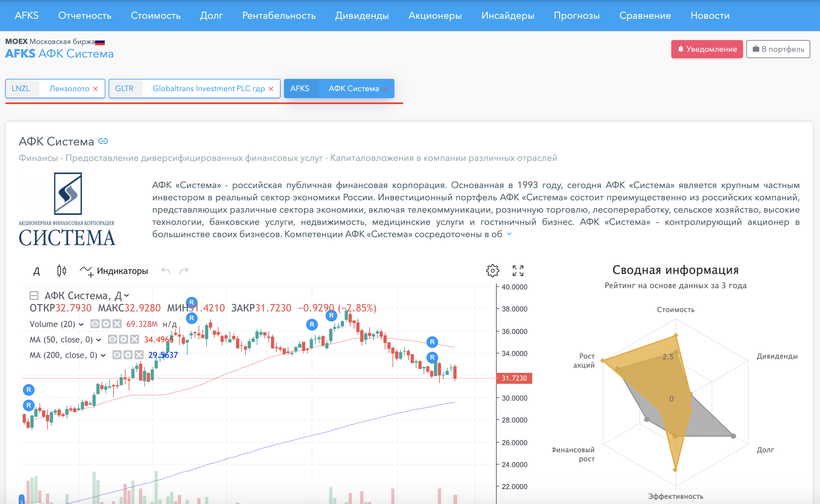Open the Долг navigation menu item

point(211,15)
